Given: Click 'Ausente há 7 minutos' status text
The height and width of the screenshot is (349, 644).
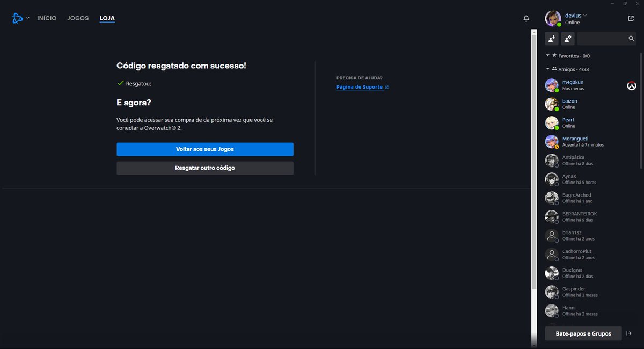Looking at the screenshot, I should coord(583,145).
